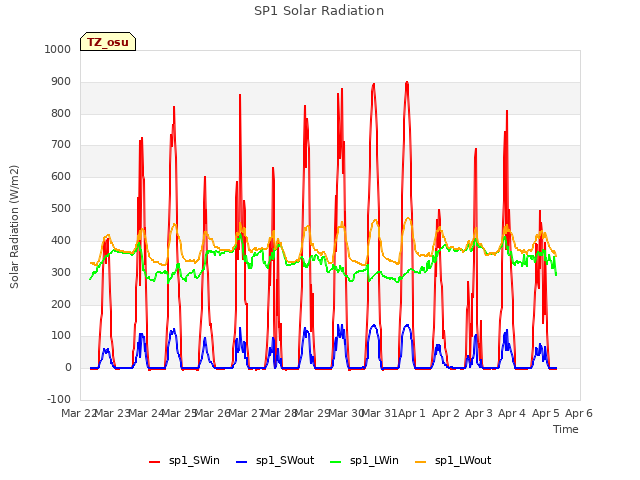Click the Mar 25 x-axis label
This screenshot has height=480, width=640.
(x=180, y=413)
